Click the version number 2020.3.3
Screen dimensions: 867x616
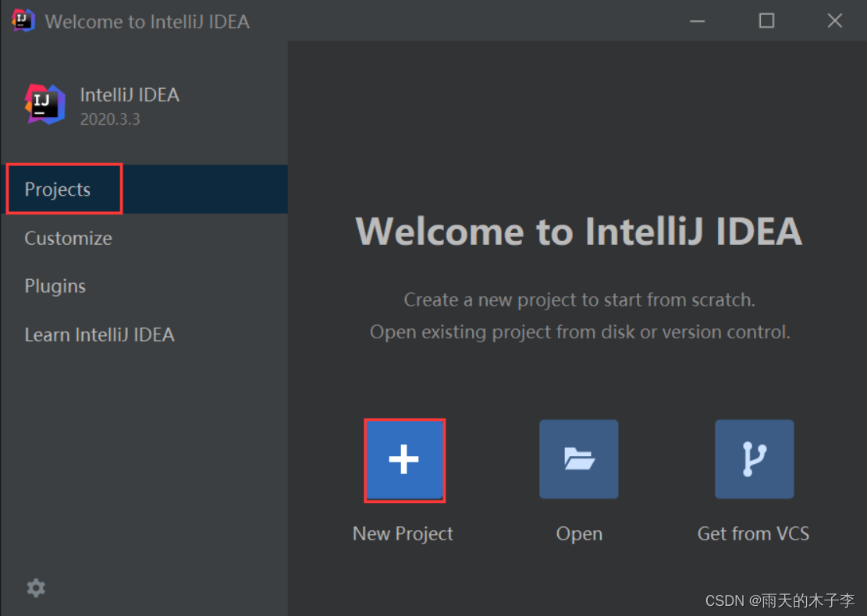tap(110, 119)
